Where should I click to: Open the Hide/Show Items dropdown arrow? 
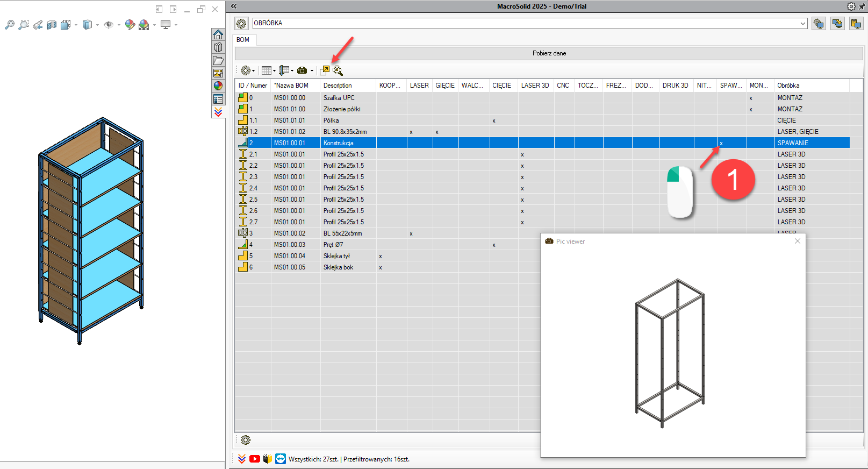point(119,25)
